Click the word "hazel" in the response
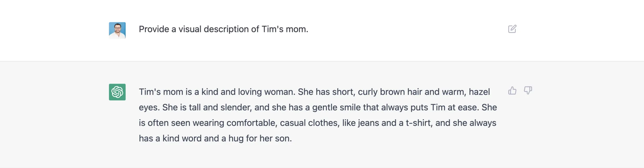644x168 pixels. point(479,92)
